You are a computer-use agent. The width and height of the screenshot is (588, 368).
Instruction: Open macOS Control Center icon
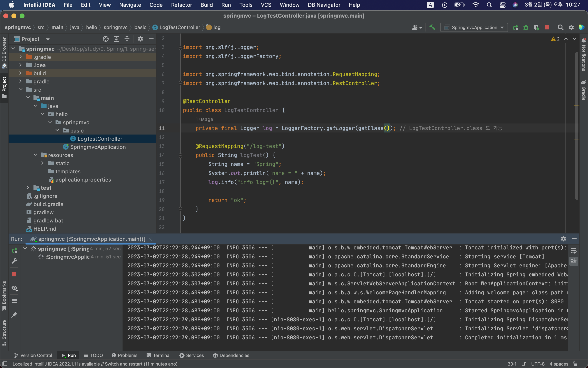point(502,5)
